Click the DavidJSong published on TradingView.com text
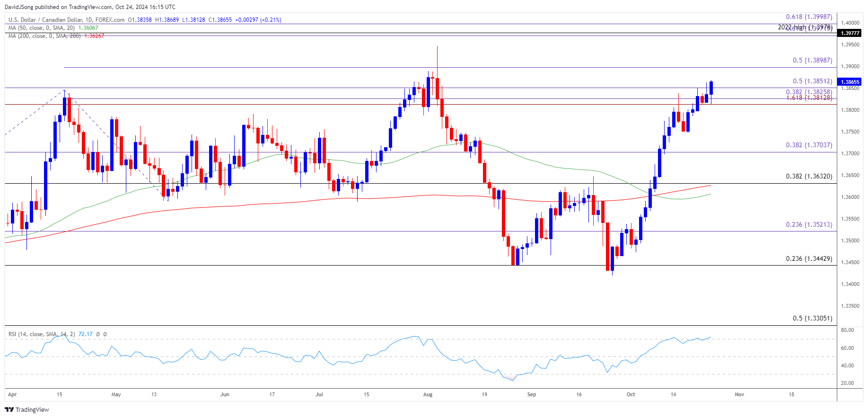Screen dimensions: 868x418 (x=90, y=7)
